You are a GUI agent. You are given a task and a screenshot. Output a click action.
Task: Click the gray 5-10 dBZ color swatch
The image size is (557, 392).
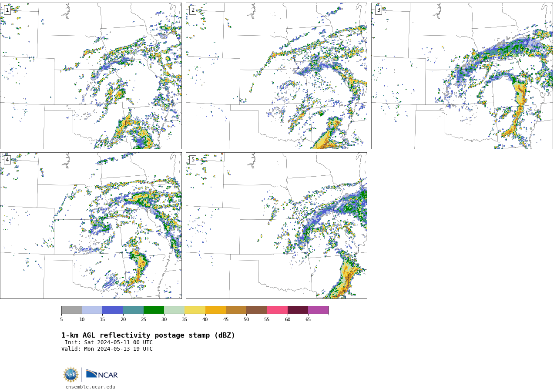coord(72,310)
